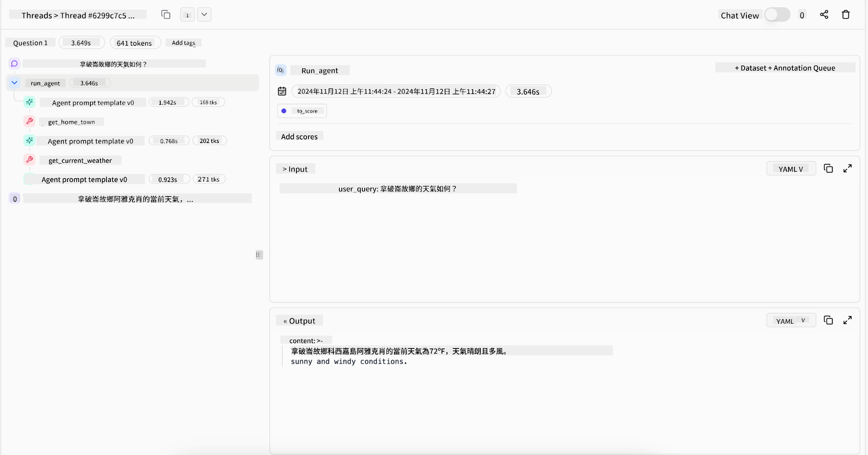This screenshot has width=868, height=455.
Task: Click the 3.649s duration badge
Action: (x=82, y=43)
